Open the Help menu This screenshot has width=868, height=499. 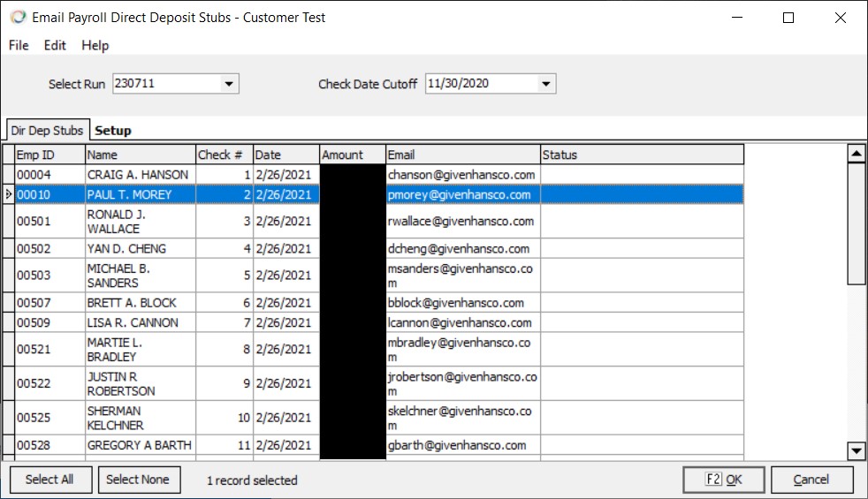click(95, 45)
